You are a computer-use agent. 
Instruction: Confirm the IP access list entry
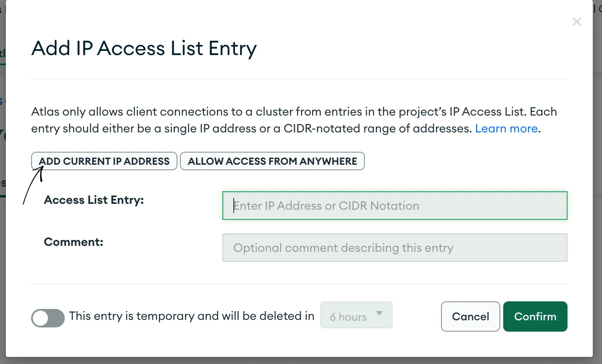(535, 317)
